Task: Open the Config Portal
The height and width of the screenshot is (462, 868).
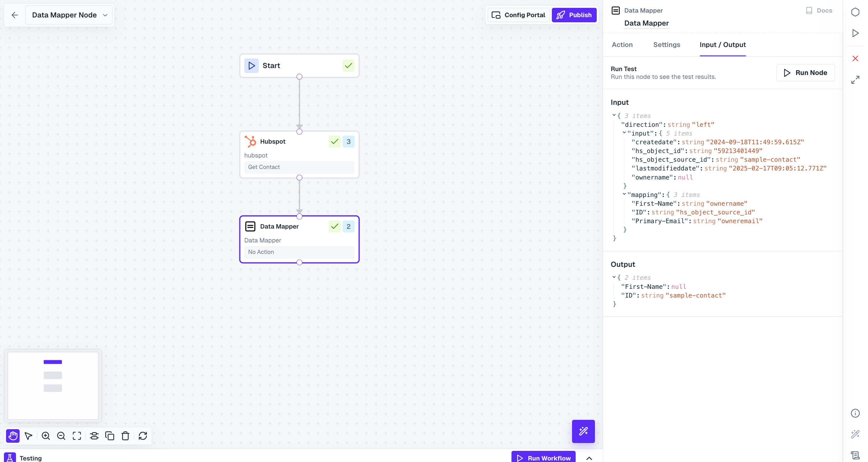Action: tap(518, 15)
